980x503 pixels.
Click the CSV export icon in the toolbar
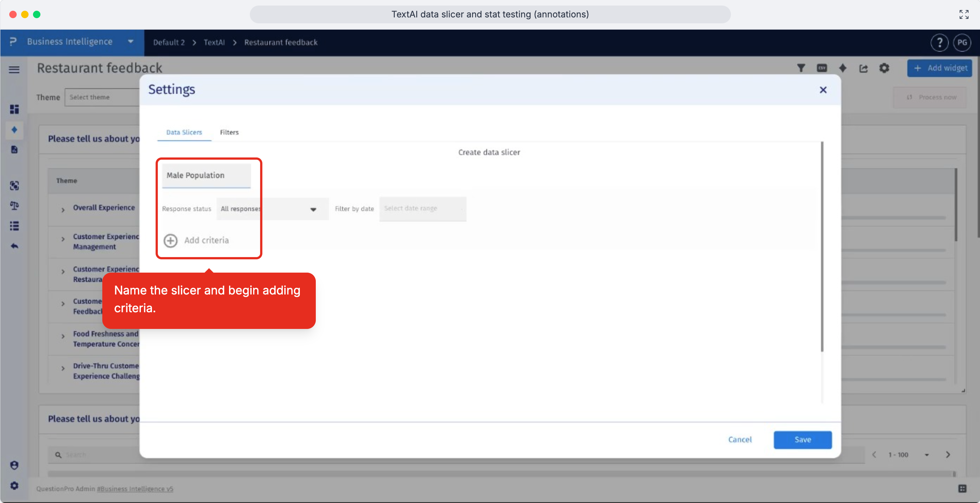click(x=822, y=68)
